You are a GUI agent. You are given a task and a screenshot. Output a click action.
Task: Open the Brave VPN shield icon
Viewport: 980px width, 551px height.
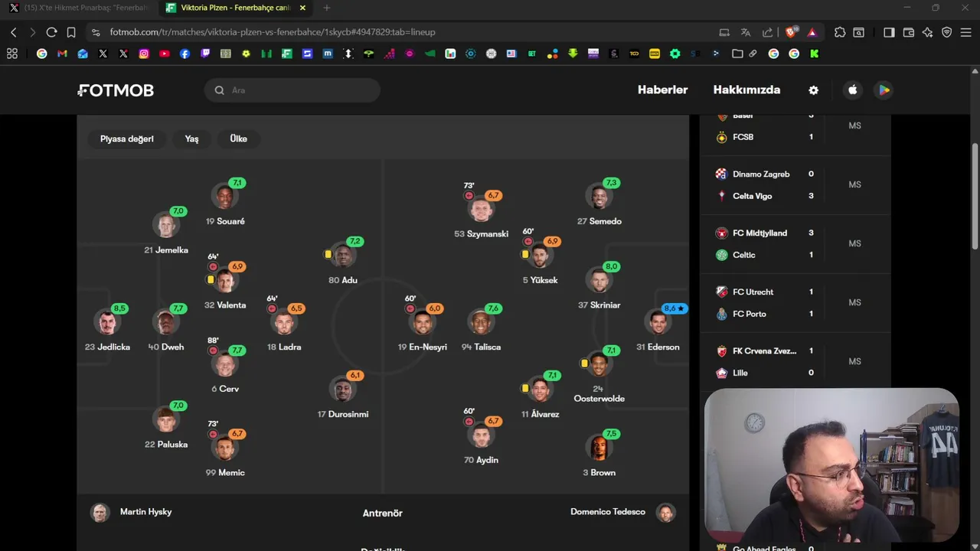tap(947, 32)
